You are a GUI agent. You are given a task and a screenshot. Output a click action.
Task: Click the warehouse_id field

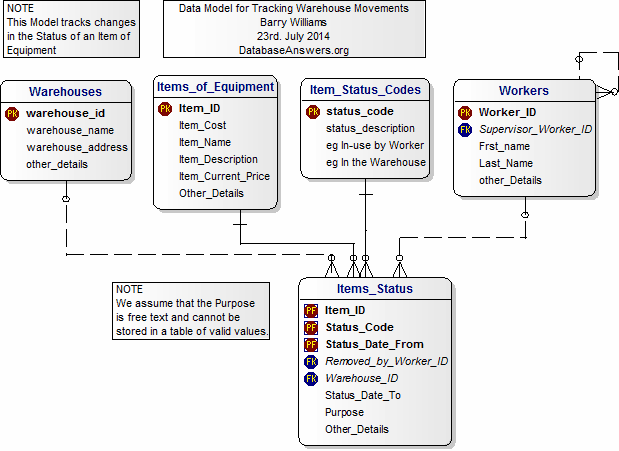point(66,113)
